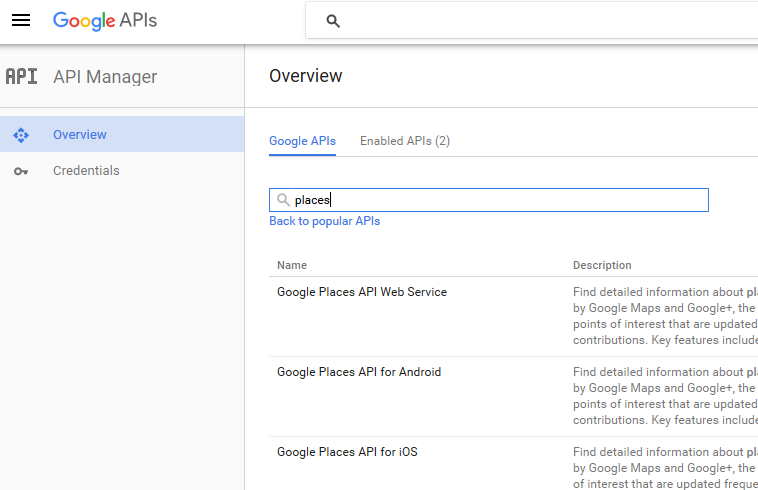758x490 pixels.
Task: Switch to the Google APIs tab
Action: pyautogui.click(x=302, y=141)
